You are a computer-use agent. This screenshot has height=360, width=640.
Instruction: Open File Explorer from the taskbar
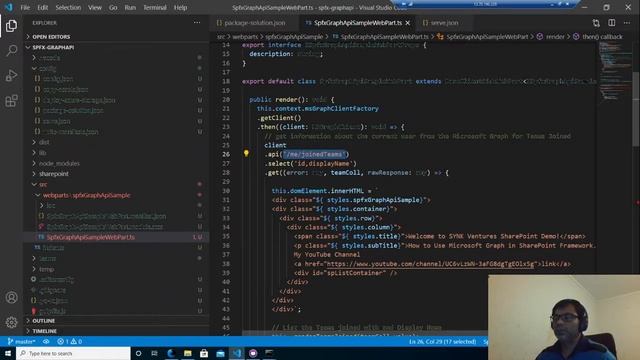point(187,353)
